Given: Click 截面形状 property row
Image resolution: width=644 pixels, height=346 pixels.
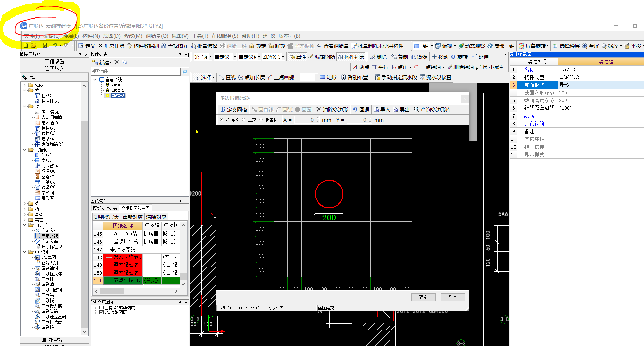Looking at the screenshot, I should (577, 85).
